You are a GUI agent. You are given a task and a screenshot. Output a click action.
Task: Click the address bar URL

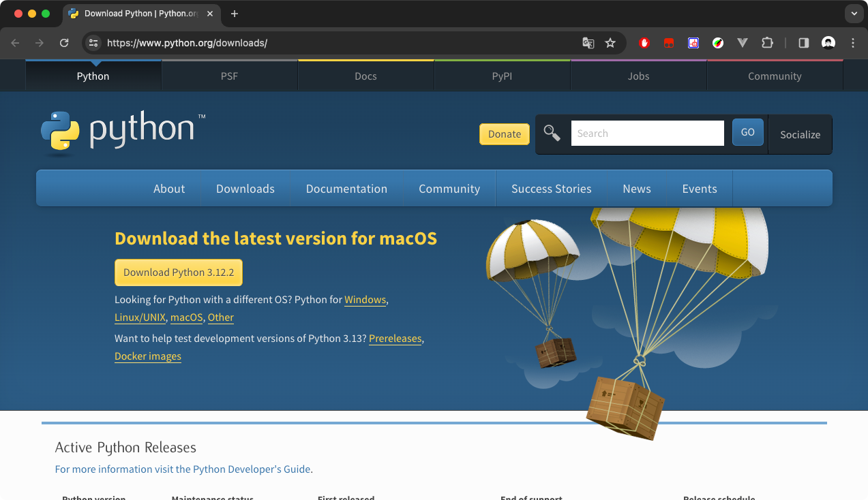coord(188,43)
